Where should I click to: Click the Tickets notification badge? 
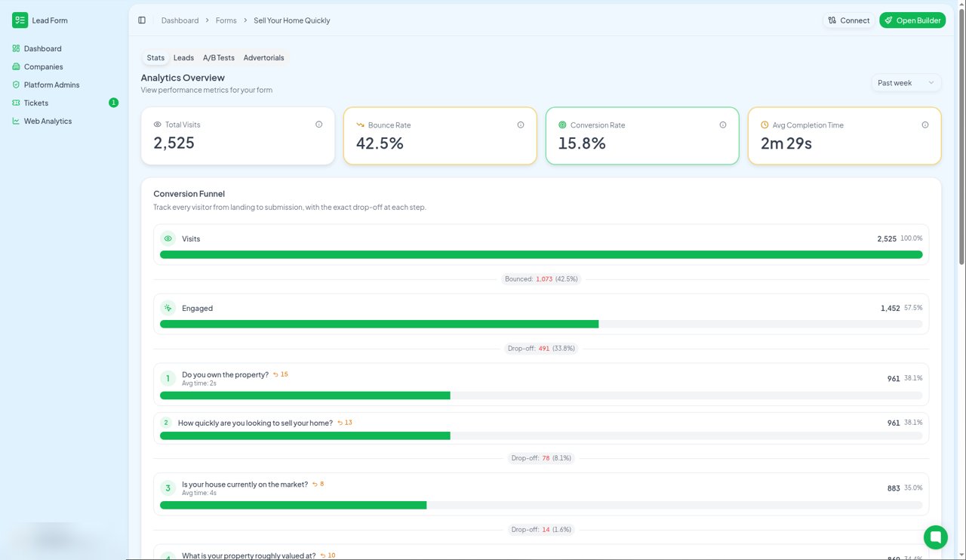pos(114,103)
